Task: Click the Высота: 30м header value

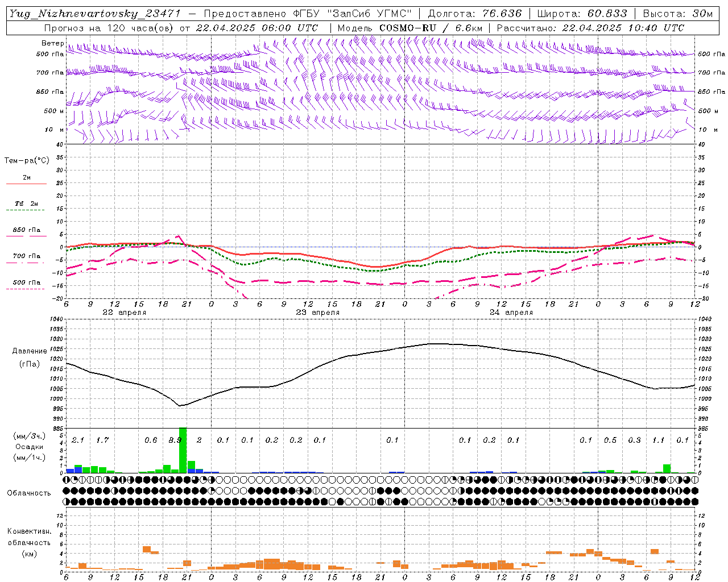Action: 678,14
